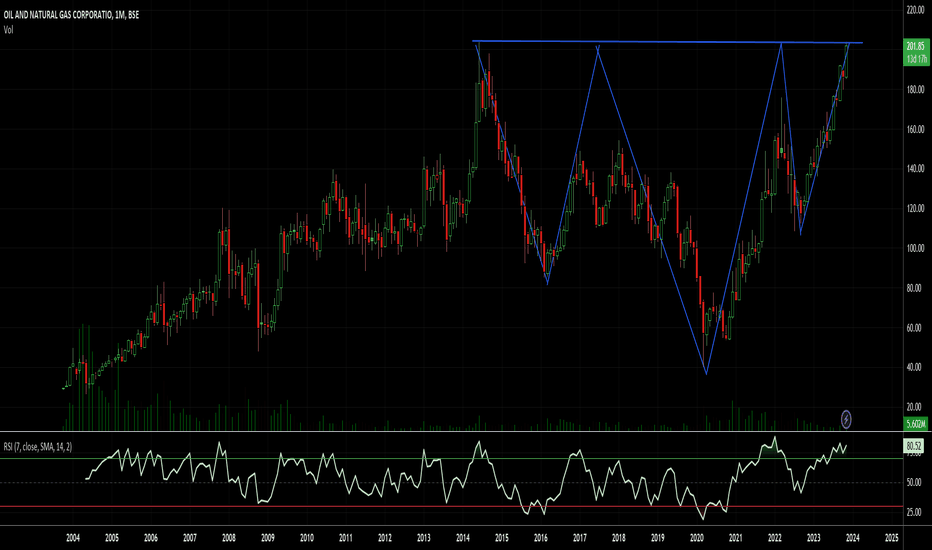
Task: Click the 2014 year label on time axis
Action: pyautogui.click(x=463, y=538)
